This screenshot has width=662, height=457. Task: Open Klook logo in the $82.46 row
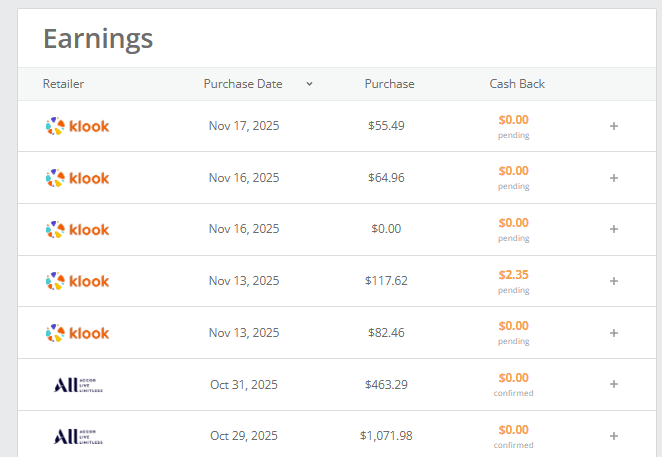tap(77, 333)
